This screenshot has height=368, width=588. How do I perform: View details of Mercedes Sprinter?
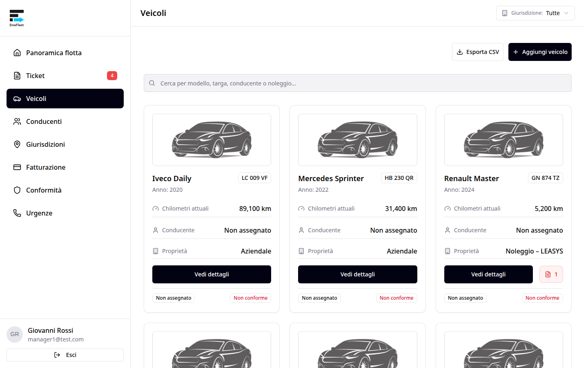pyautogui.click(x=358, y=274)
